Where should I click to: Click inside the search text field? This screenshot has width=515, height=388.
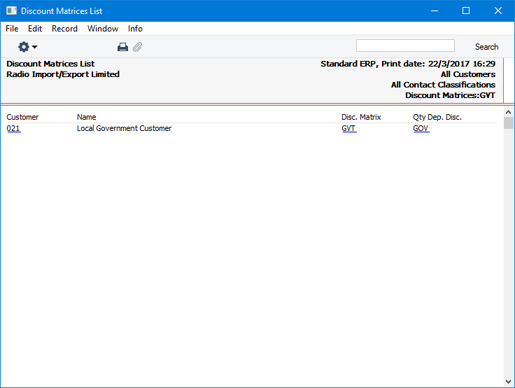click(x=405, y=46)
